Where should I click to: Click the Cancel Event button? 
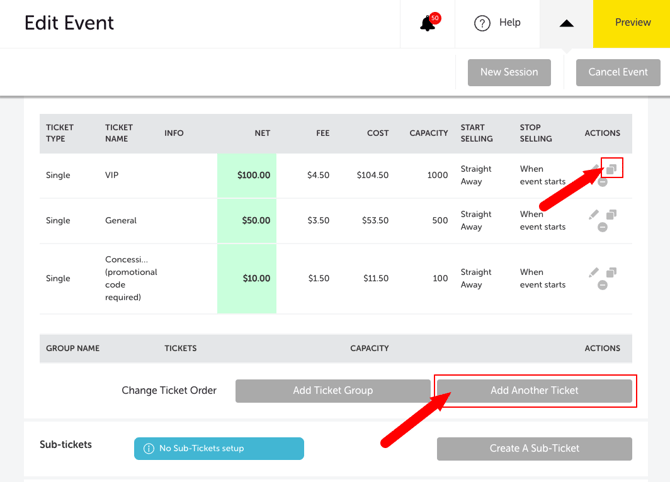[x=618, y=72]
